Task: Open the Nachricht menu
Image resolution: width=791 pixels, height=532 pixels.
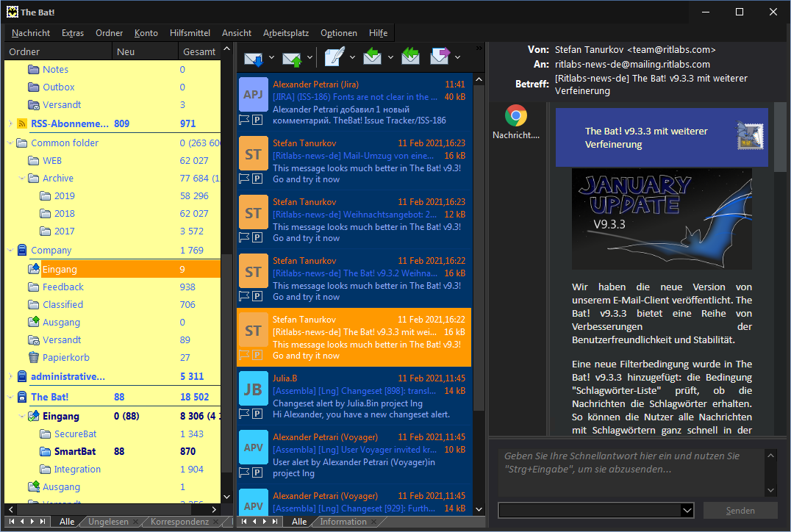Action: pos(31,33)
